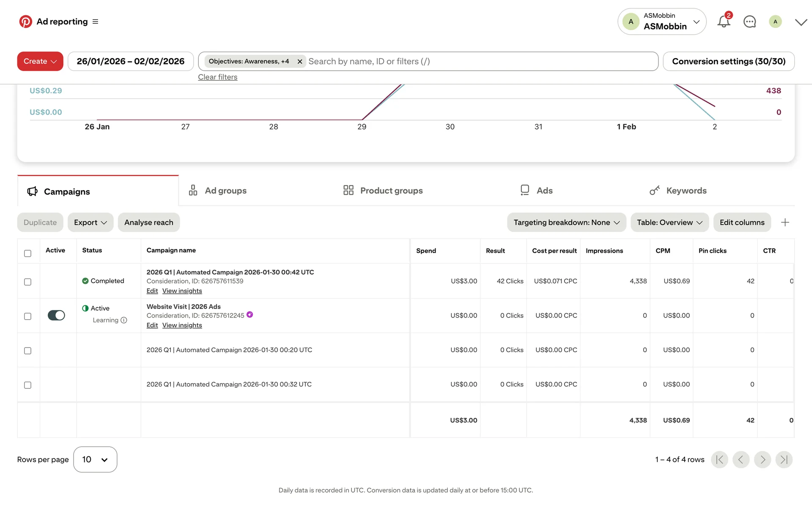
Task: Expand the Targeting breakdown dropdown
Action: pyautogui.click(x=566, y=223)
